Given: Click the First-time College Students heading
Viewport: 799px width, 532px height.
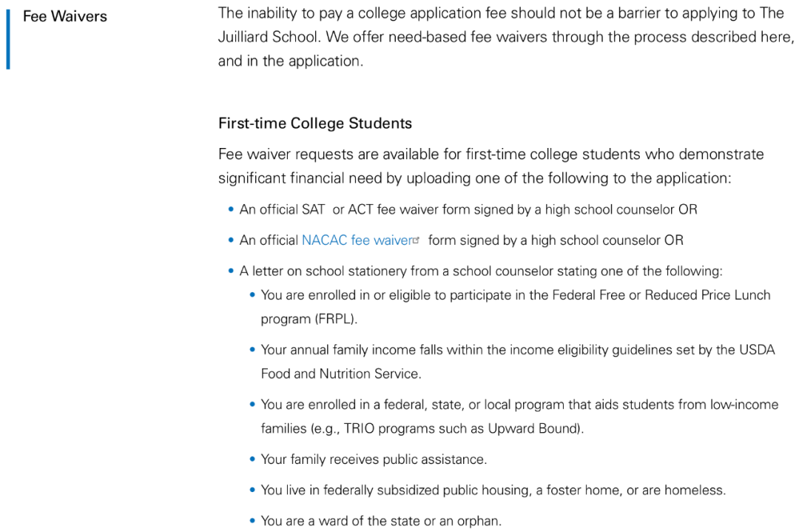Looking at the screenshot, I should (x=314, y=124).
